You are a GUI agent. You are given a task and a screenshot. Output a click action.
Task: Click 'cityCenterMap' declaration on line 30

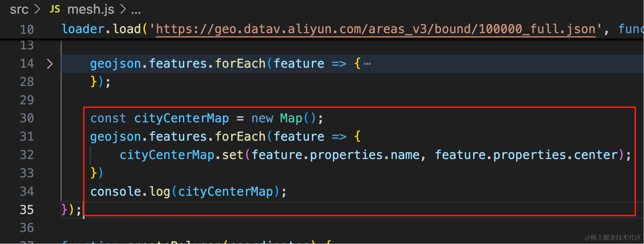coord(181,118)
